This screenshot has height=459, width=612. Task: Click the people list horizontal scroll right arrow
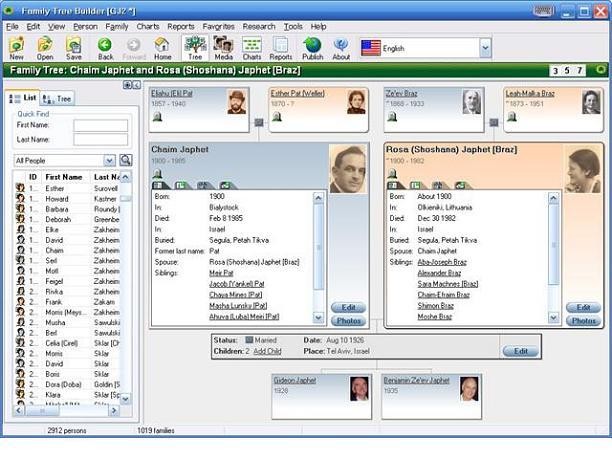click(114, 410)
